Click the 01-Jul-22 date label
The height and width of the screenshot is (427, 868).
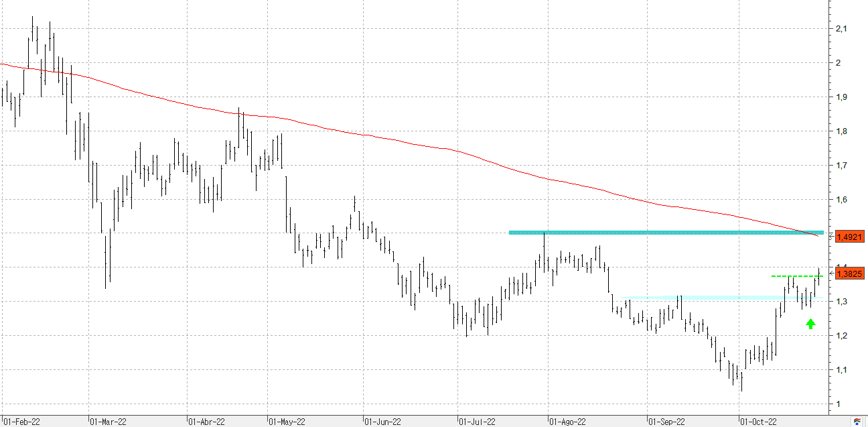tap(477, 422)
